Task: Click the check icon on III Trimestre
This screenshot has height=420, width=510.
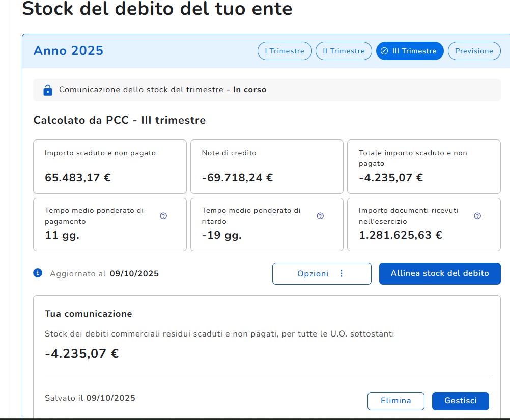Action: click(x=384, y=51)
